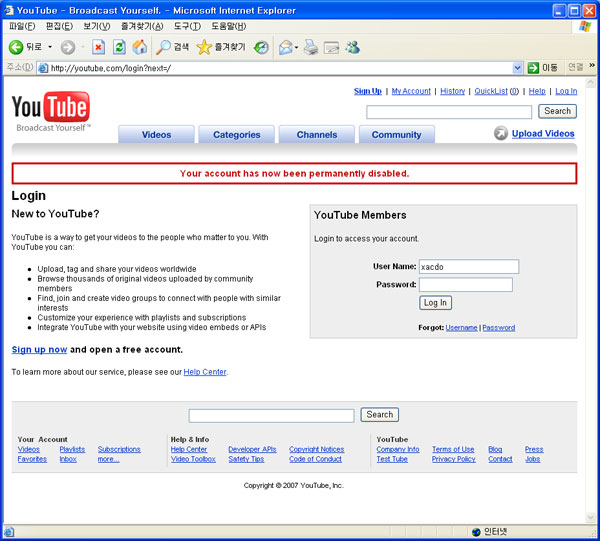Image resolution: width=600 pixels, height=541 pixels.
Task: Open Forward button history dropdown arrow
Action: pos(83,47)
